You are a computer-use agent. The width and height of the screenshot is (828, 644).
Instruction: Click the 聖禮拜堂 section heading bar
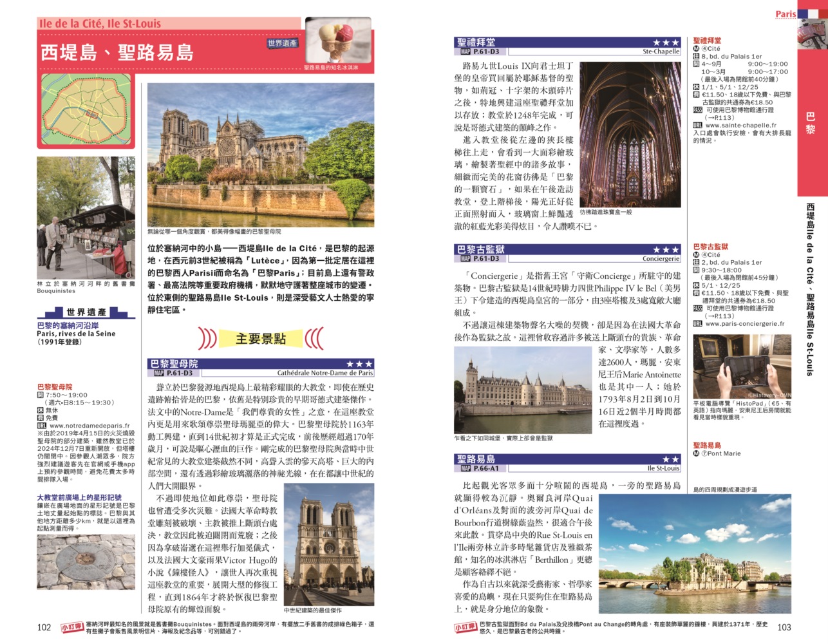567,43
